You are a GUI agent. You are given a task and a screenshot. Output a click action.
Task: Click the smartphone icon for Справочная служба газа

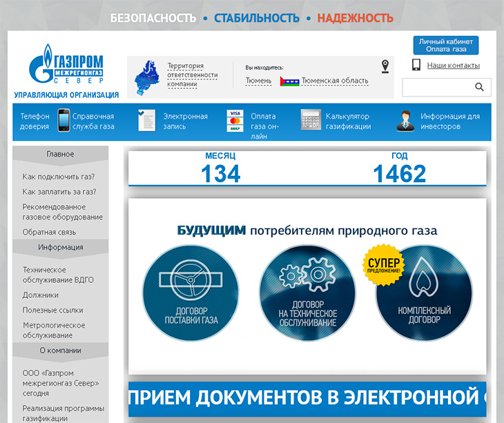click(x=64, y=120)
